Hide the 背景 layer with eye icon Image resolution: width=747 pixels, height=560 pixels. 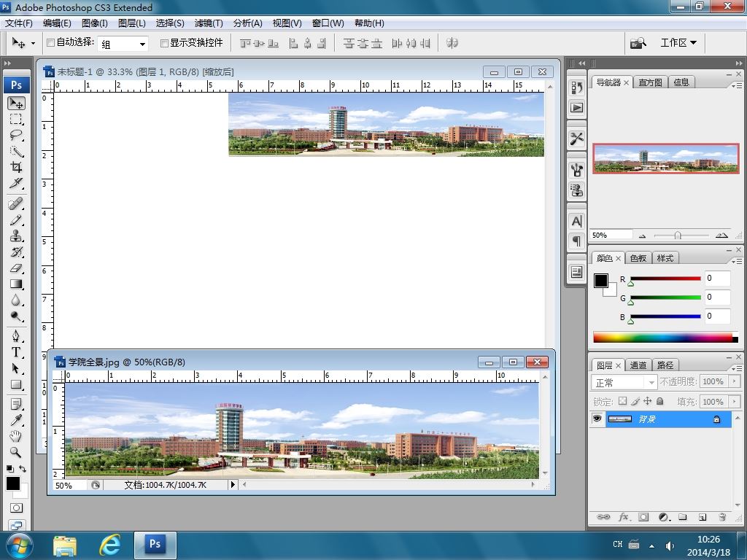[597, 419]
